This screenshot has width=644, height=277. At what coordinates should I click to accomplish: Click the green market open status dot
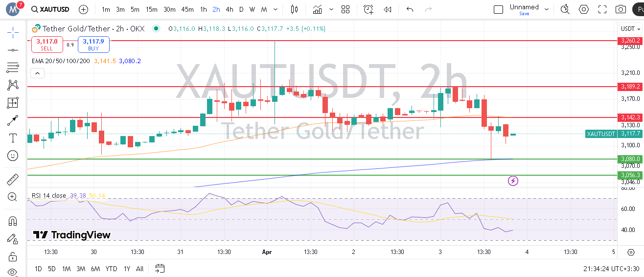click(x=156, y=28)
